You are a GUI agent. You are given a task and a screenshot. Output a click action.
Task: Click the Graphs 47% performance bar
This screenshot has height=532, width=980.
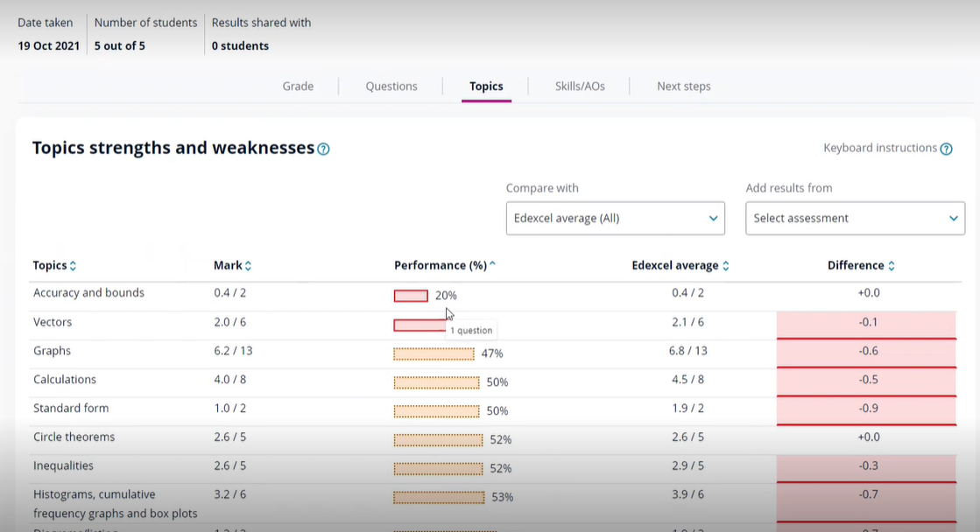coord(434,353)
